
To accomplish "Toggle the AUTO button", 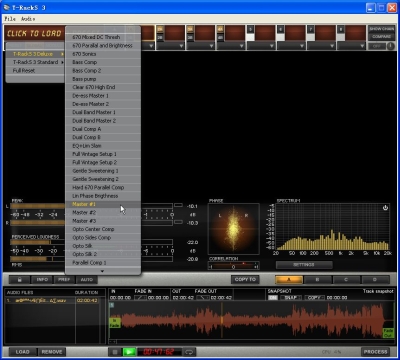I will (x=87, y=280).
